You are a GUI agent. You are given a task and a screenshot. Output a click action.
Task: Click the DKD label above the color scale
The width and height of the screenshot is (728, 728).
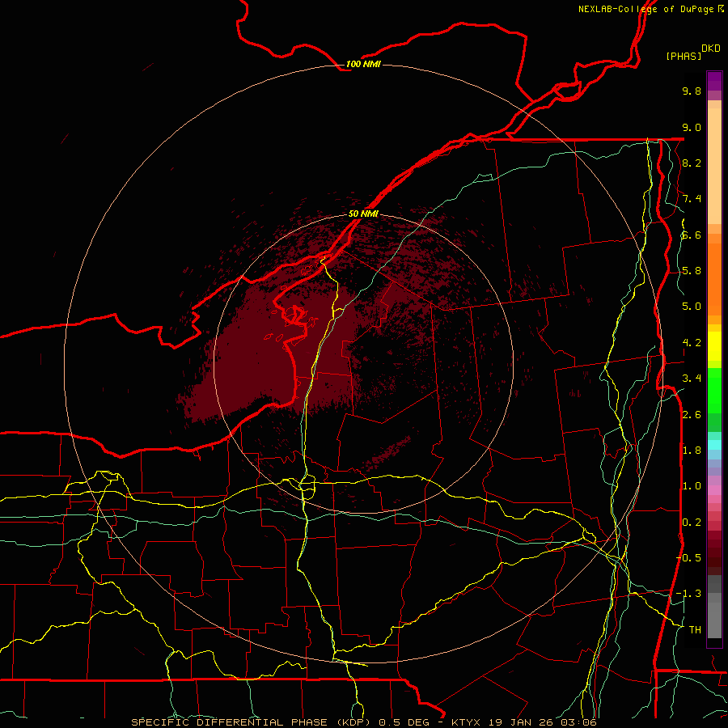711,49
